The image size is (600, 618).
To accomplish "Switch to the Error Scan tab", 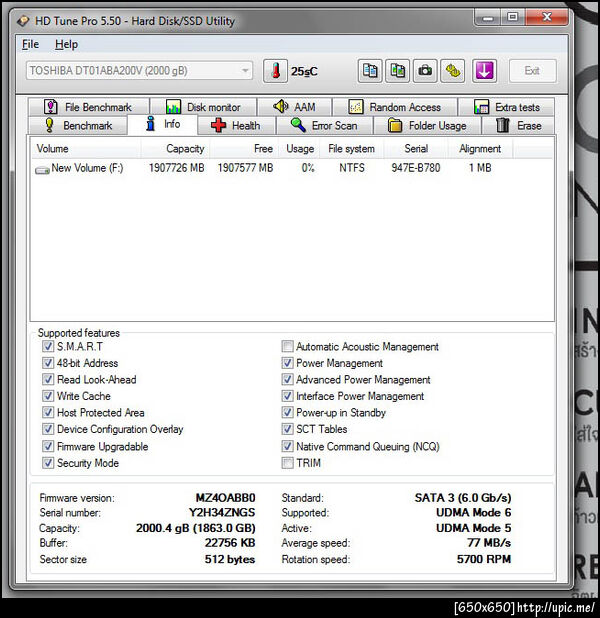I will coord(325,125).
